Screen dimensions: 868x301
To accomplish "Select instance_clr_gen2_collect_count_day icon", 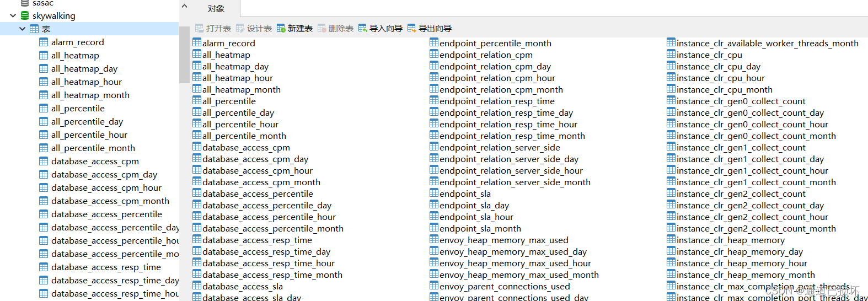I will click(671, 204).
